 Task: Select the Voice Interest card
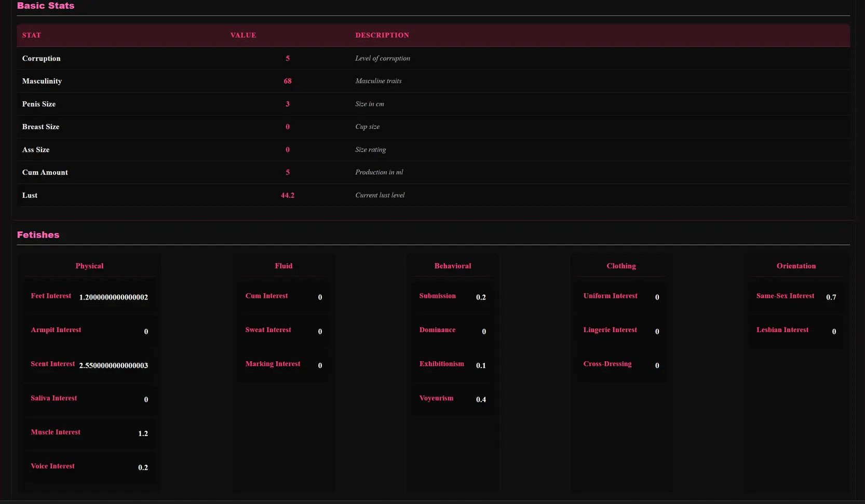[x=89, y=467]
